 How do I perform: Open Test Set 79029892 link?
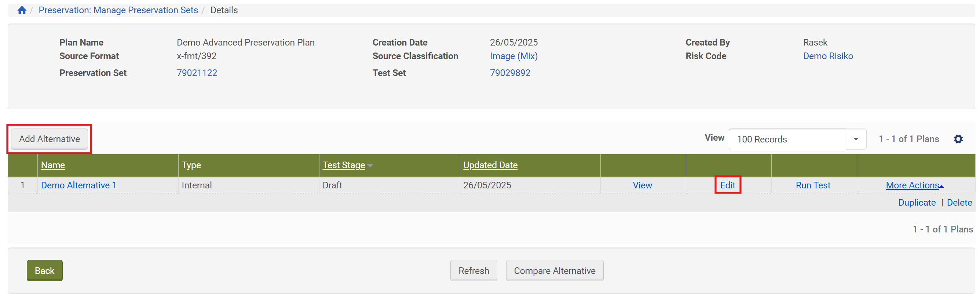(x=509, y=73)
